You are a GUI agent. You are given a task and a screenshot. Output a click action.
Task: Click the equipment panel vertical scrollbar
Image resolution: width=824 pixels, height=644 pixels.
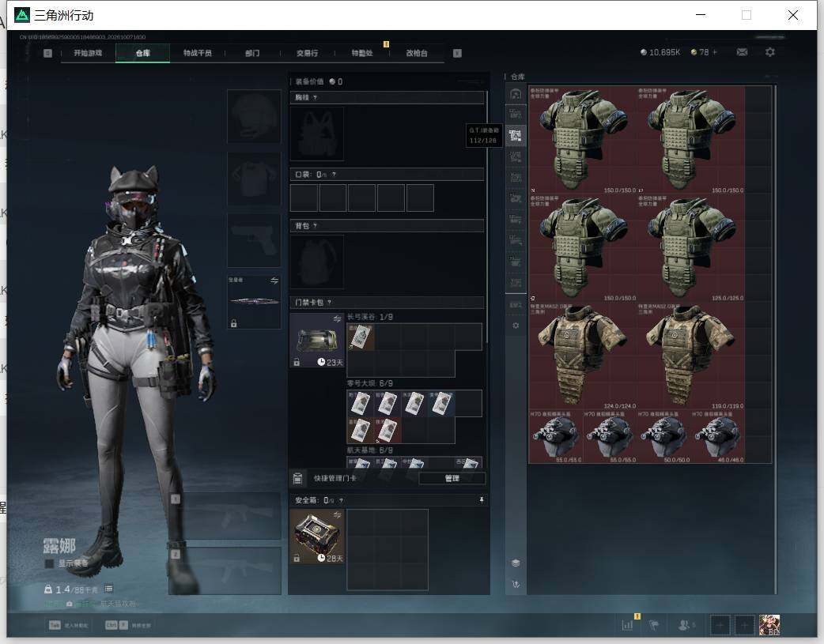click(x=486, y=217)
